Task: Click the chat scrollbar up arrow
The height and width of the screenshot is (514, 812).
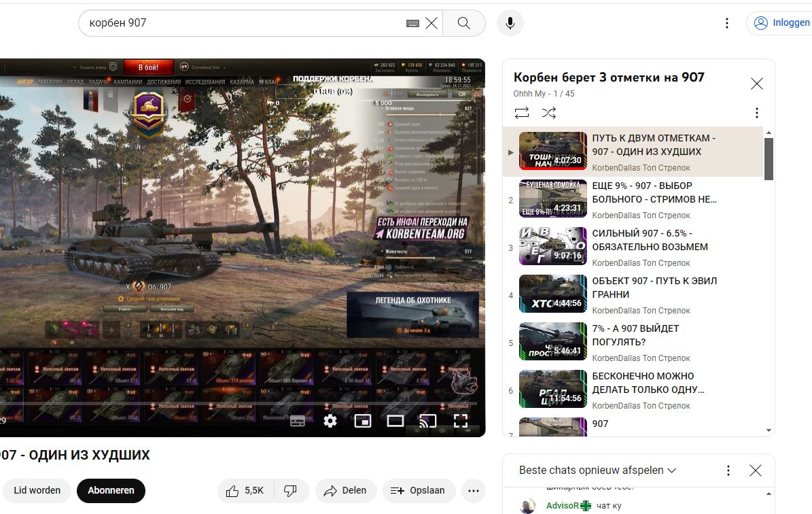Action: point(769,494)
